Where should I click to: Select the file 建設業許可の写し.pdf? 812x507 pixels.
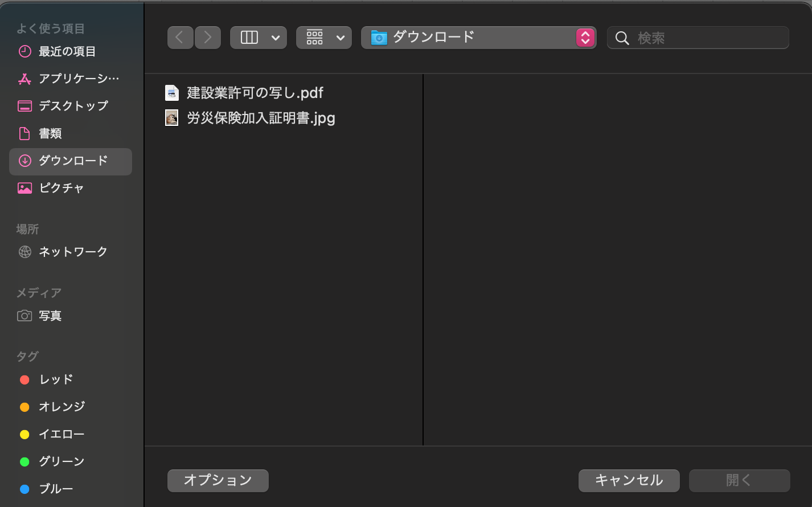tap(255, 92)
